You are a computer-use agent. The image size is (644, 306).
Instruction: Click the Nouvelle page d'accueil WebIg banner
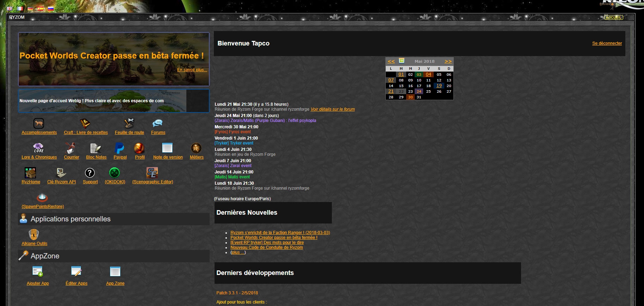(113, 101)
